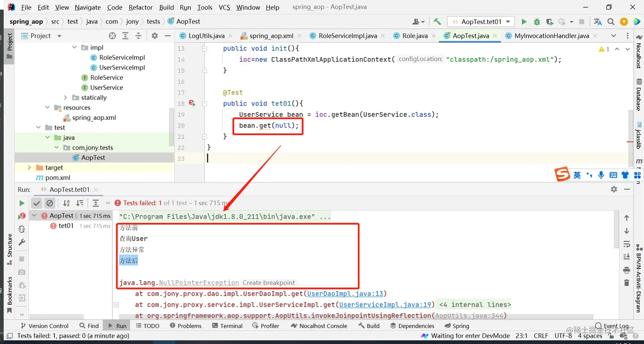Viewport: 644px width, 344px height.
Task: Open the Terminal tool window
Action: point(227,326)
